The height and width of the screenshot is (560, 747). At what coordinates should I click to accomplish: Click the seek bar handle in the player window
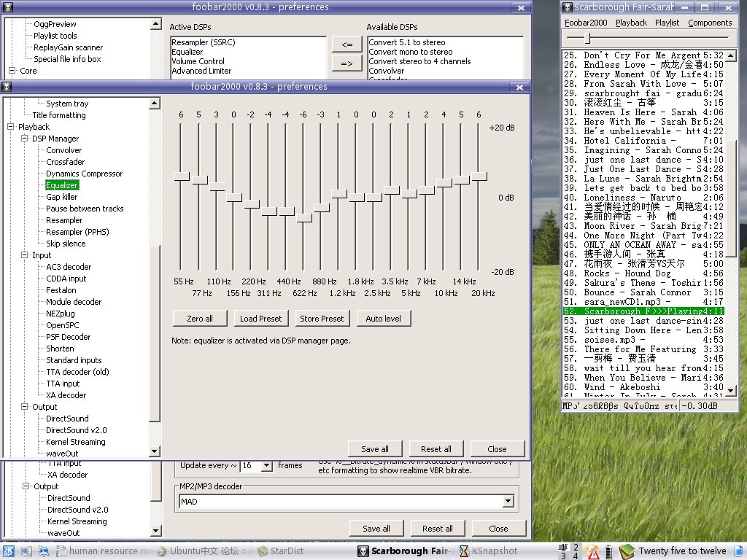[587, 38]
